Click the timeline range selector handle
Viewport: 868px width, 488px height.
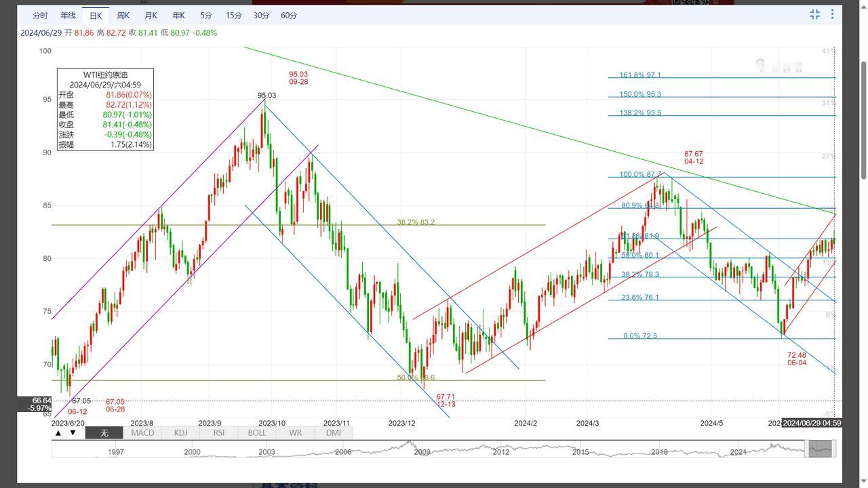[821, 448]
